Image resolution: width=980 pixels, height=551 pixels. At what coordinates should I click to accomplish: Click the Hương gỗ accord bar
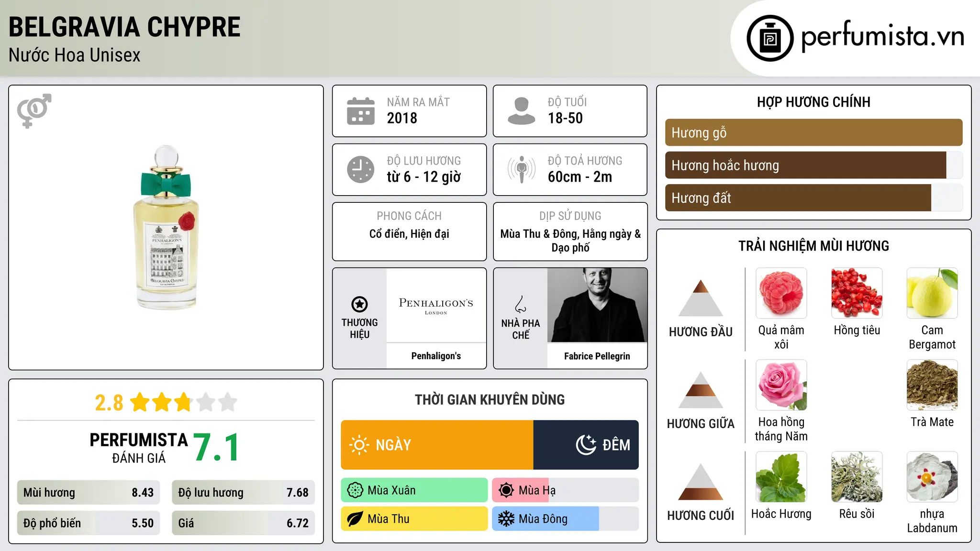pyautogui.click(x=813, y=132)
